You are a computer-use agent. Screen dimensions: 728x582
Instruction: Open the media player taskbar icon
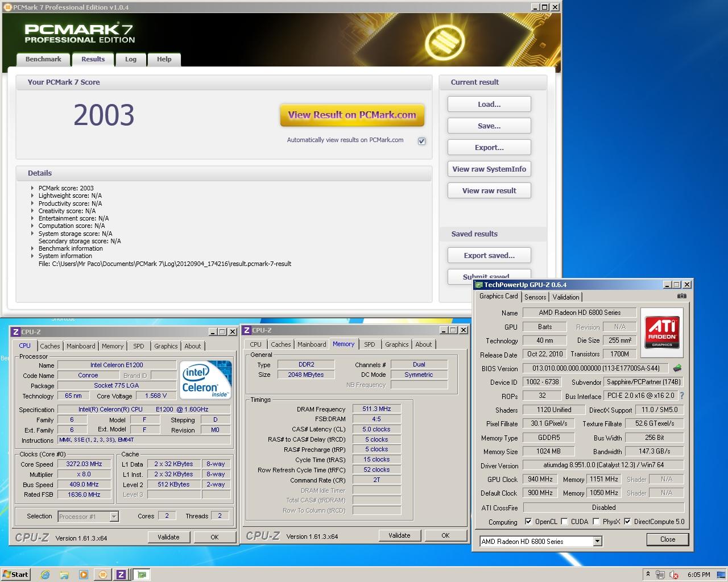(x=83, y=575)
